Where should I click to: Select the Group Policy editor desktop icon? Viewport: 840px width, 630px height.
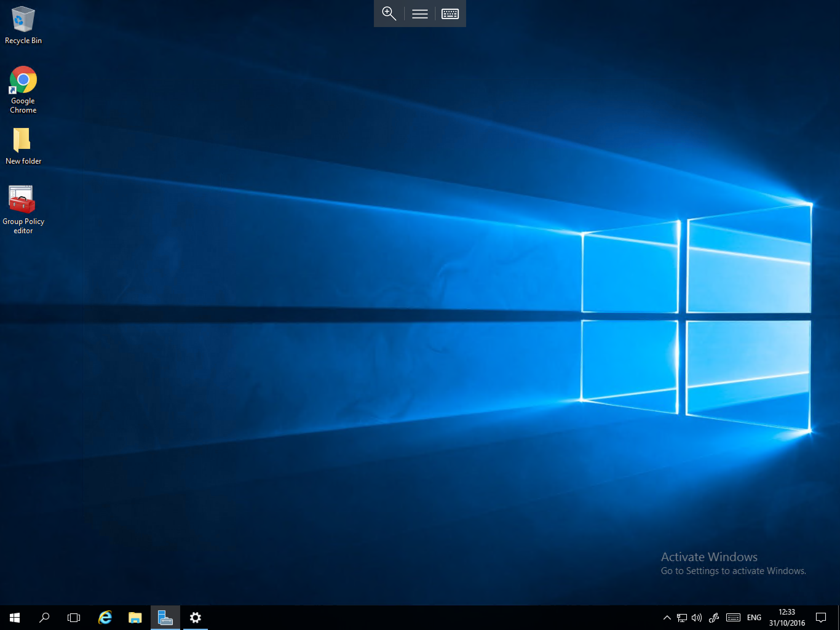23,210
